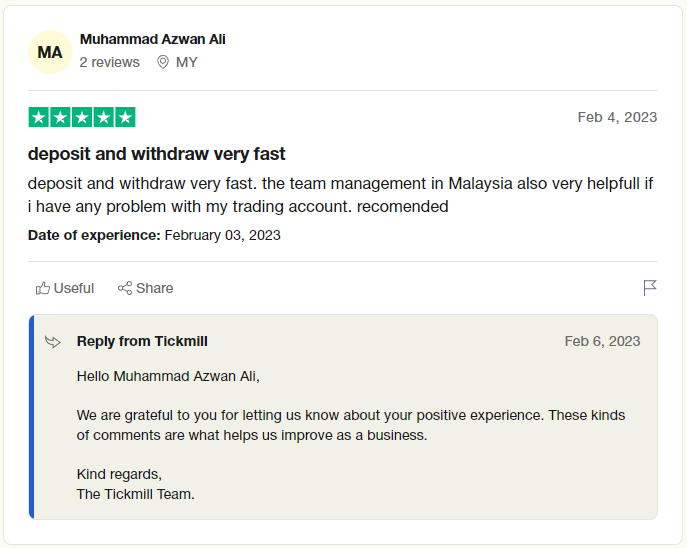
Task: Flag this review using the flag icon
Action: 650,288
